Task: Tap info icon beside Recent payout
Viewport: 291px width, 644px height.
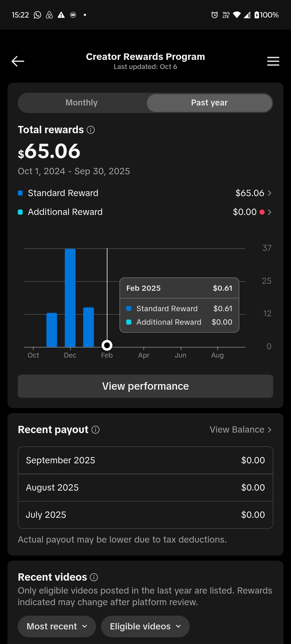Action: point(96,430)
